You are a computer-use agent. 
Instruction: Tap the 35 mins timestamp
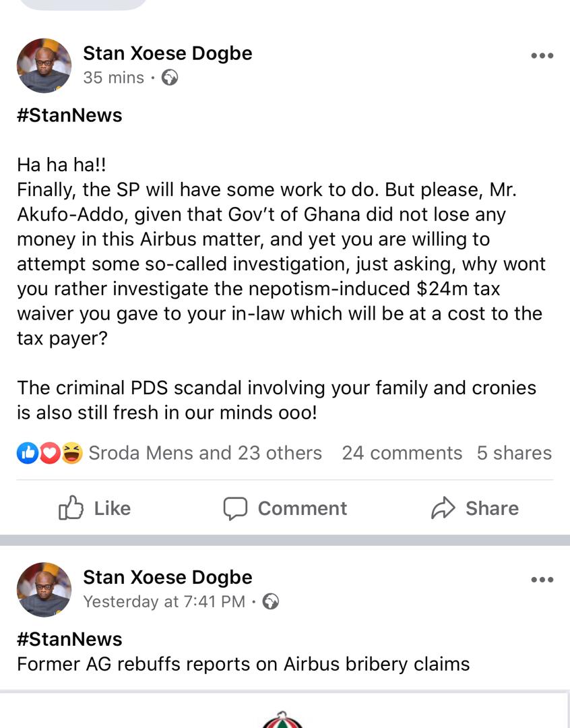click(113, 78)
